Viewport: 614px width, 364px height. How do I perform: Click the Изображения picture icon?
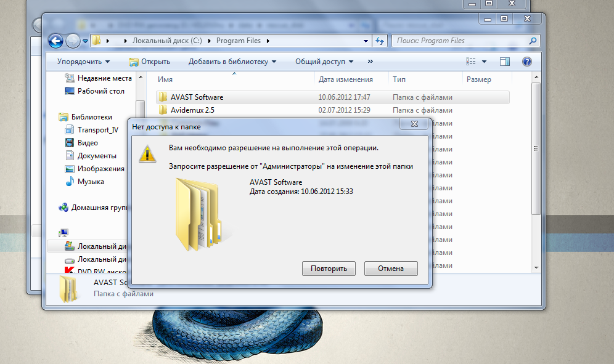pos(69,169)
